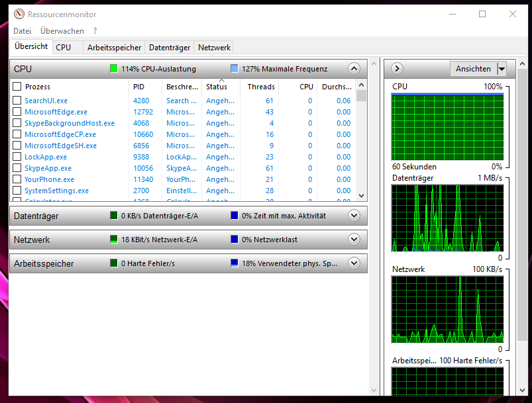Image resolution: width=532 pixels, height=403 pixels.
Task: Click the light blue Maximale Frequenz indicator
Action: pyautogui.click(x=234, y=69)
